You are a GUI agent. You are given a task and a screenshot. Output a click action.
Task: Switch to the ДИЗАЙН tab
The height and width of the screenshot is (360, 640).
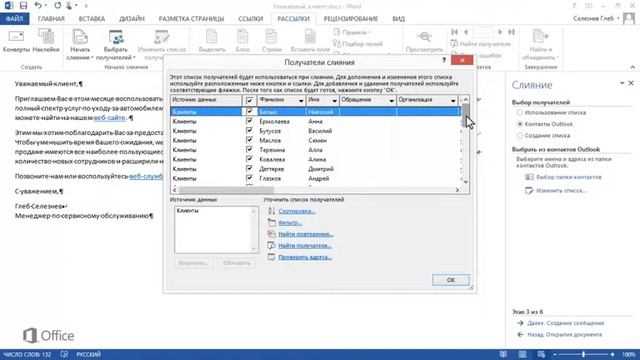[132, 19]
